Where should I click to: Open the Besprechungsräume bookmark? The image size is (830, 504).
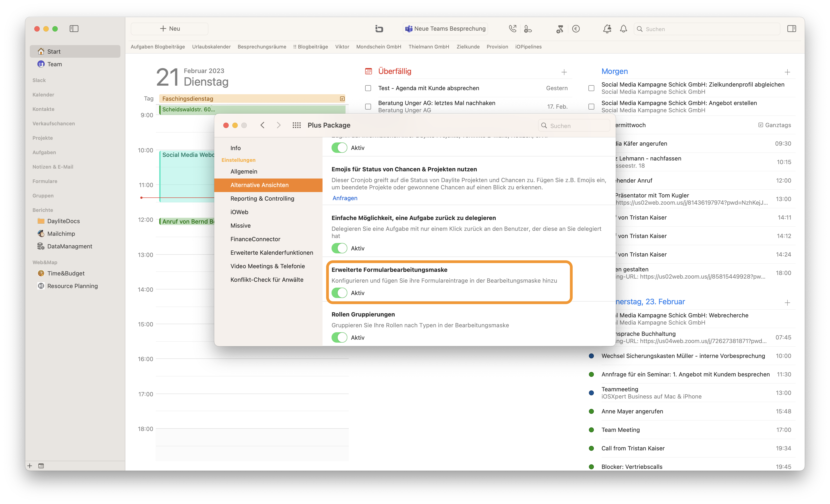pos(262,46)
